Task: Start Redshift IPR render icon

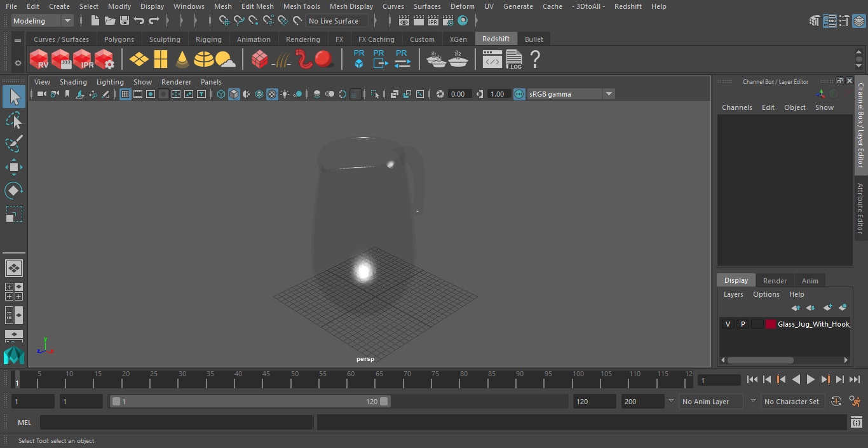Action: click(x=83, y=60)
